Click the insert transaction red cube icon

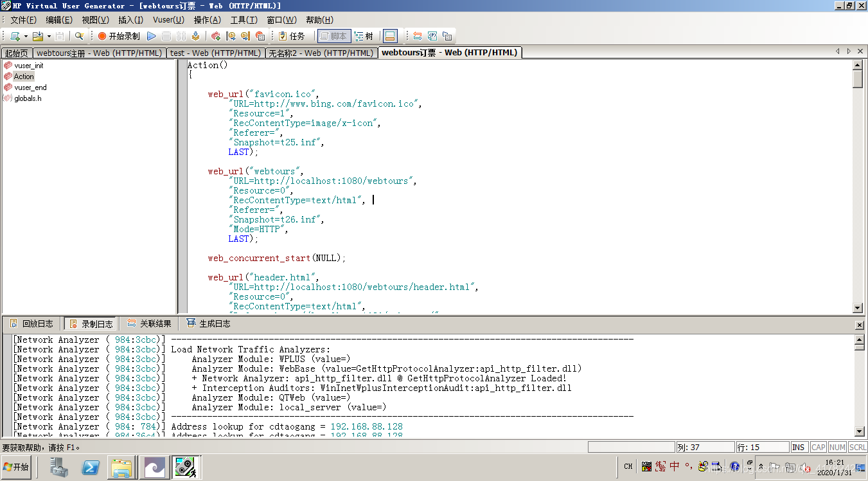[x=216, y=36]
